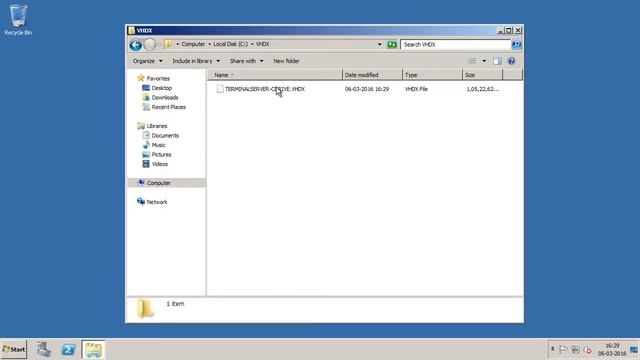Open Explorer help question mark

[511, 61]
